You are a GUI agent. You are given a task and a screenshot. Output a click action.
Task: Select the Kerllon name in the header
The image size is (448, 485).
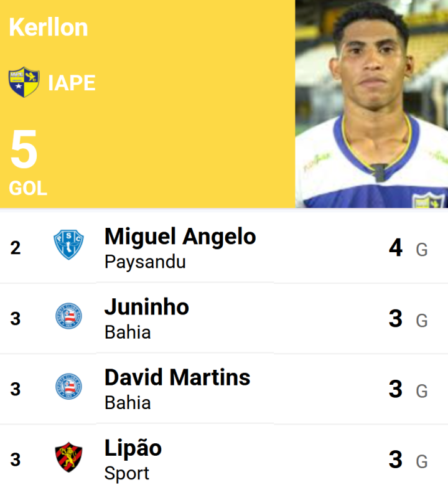tap(49, 27)
